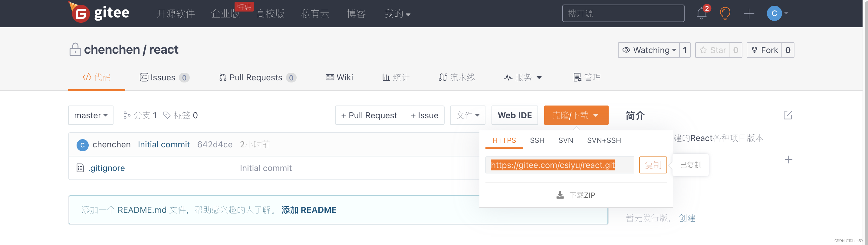The width and height of the screenshot is (868, 245).
Task: Click the + Pull Request button
Action: pyautogui.click(x=369, y=115)
